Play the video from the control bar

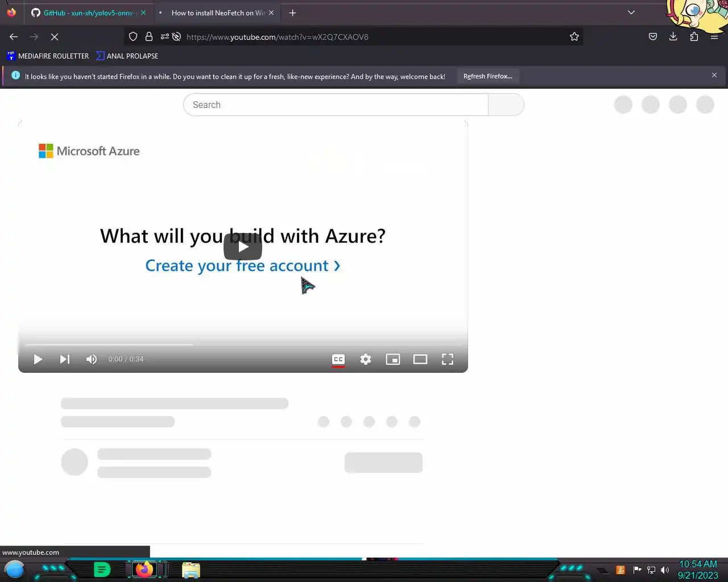tap(38, 359)
